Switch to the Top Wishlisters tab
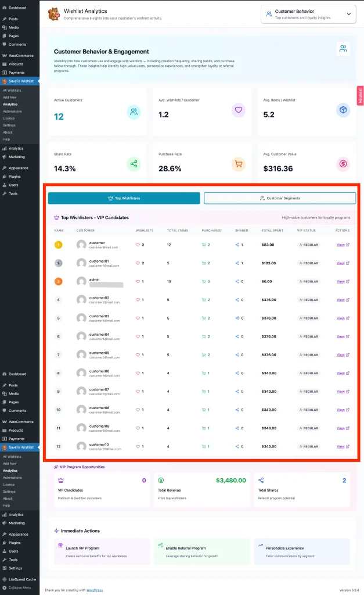 tap(124, 198)
